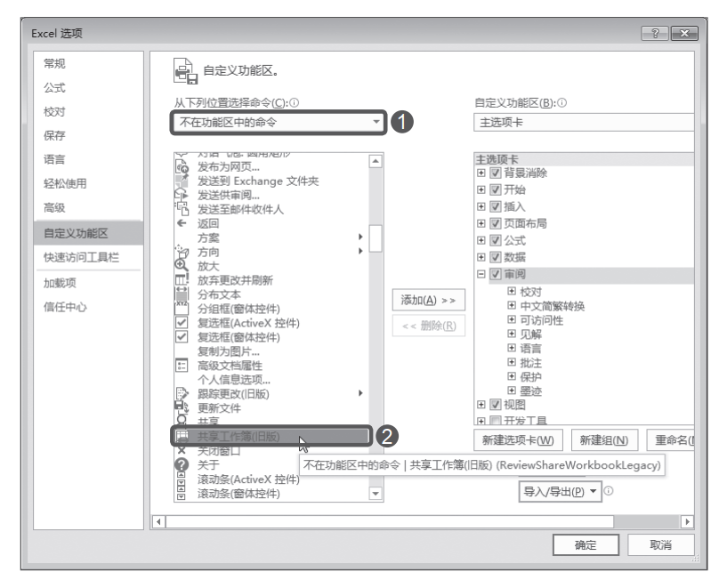This screenshot has width=727, height=588.
Task: Open the 导入/导出 dropdown button
Action: pyautogui.click(x=560, y=491)
